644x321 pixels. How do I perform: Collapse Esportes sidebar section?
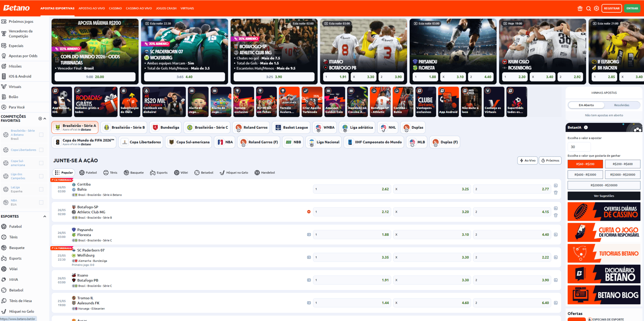click(x=45, y=217)
